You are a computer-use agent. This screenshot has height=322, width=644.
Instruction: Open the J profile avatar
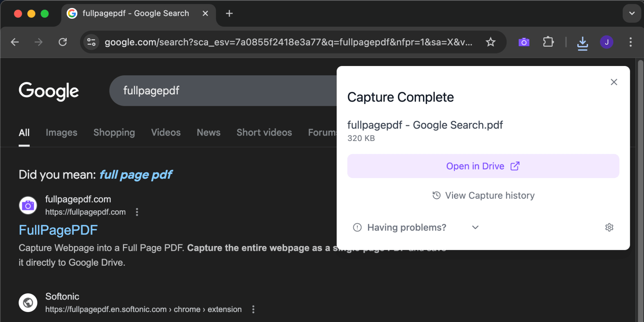[607, 42]
